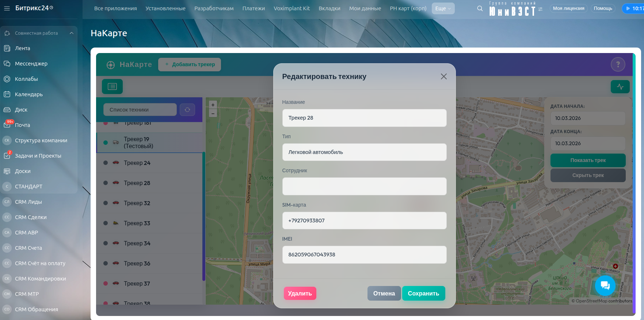Click the time tracker play button

(x=628, y=8)
